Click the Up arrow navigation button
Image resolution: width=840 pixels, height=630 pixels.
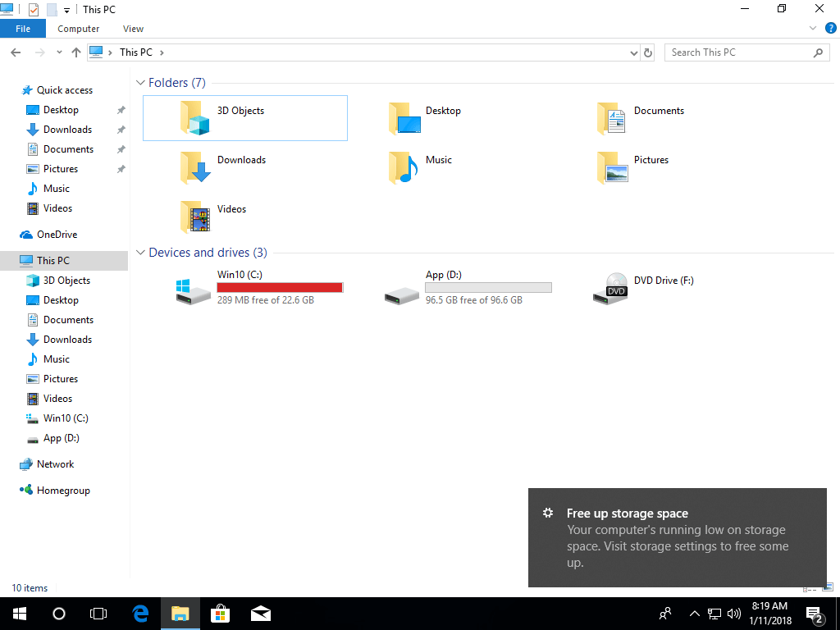tap(76, 52)
